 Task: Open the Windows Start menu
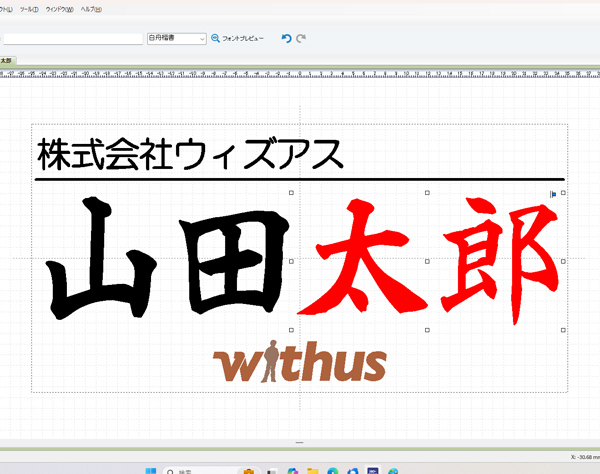point(149,469)
